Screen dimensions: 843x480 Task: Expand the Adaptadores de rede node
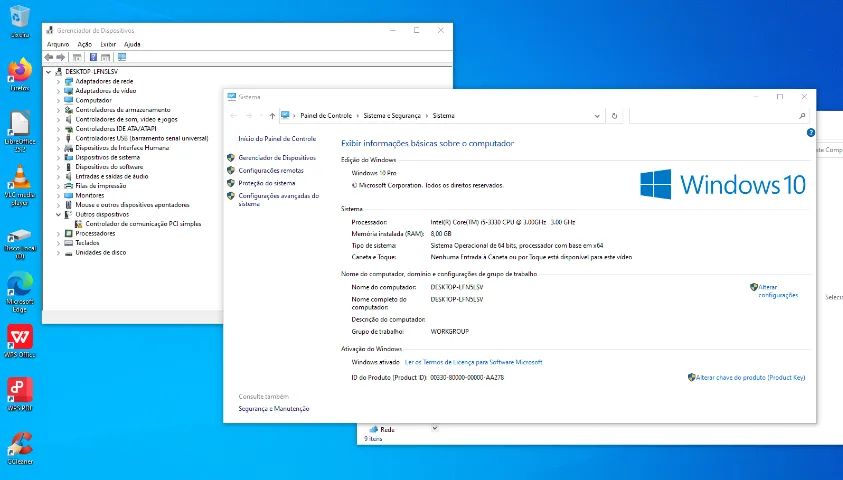(x=58, y=81)
